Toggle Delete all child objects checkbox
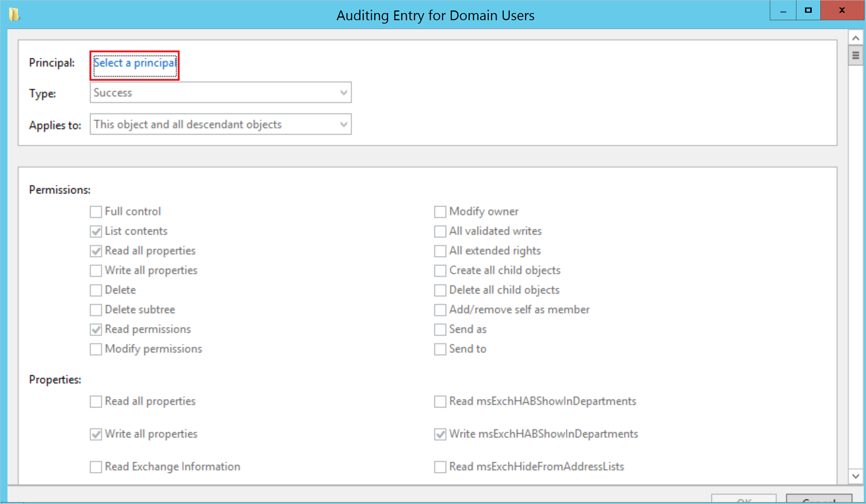866x504 pixels. 439,290
